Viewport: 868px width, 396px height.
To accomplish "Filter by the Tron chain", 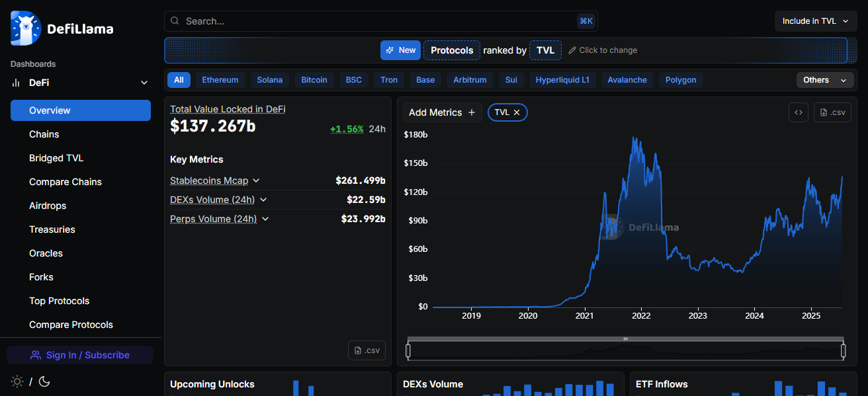I will point(389,80).
